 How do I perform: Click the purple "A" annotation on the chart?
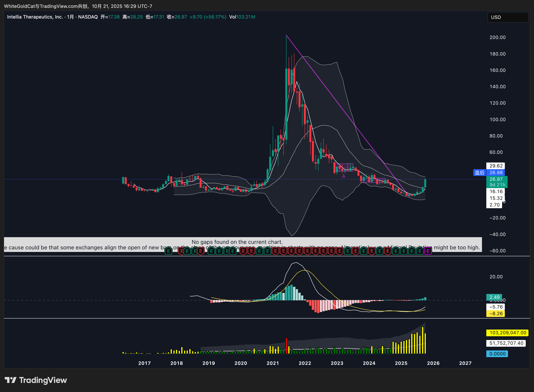pyautogui.click(x=343, y=176)
